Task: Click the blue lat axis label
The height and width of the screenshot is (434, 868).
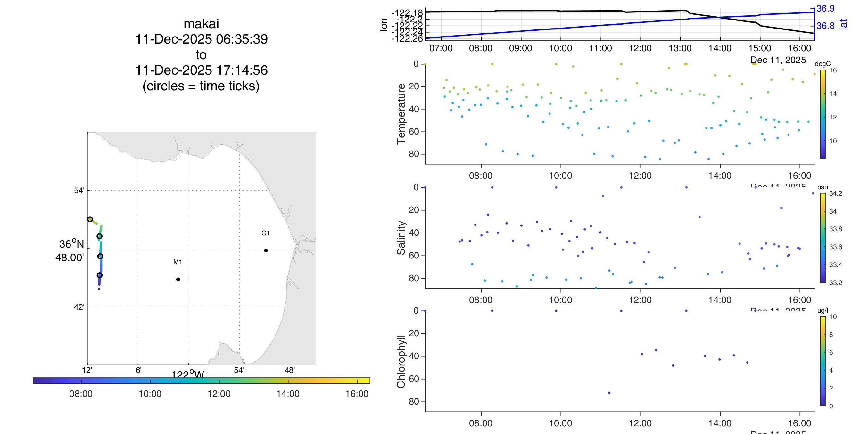Action: tap(843, 24)
